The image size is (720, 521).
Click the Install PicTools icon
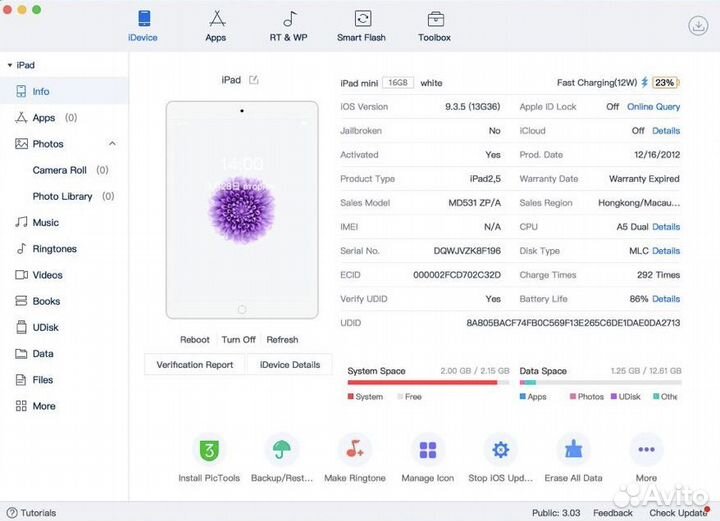[x=209, y=450]
